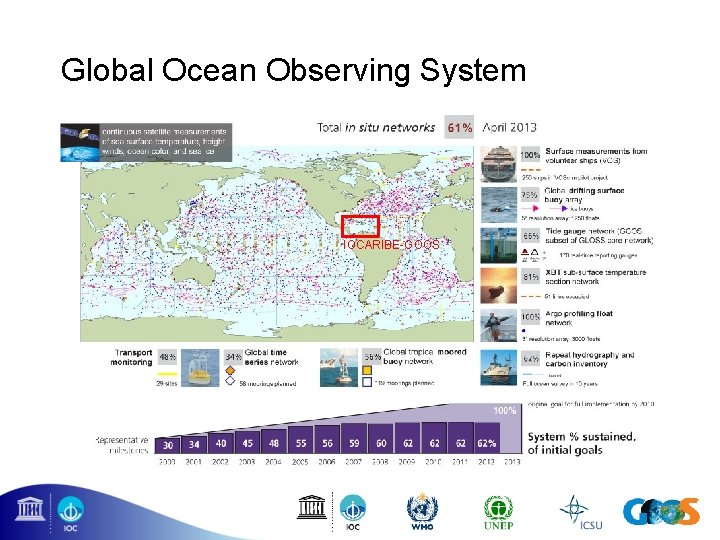Click the orange diamond time series marker
The height and width of the screenshot is (540, 720).
pos(230,370)
